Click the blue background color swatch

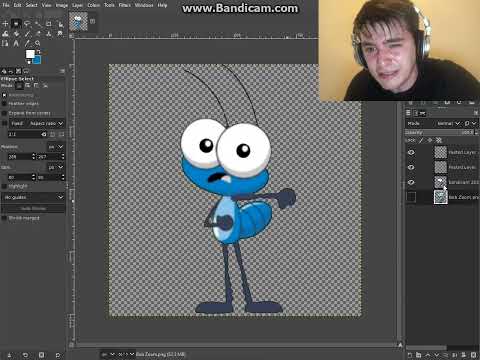click(37, 60)
